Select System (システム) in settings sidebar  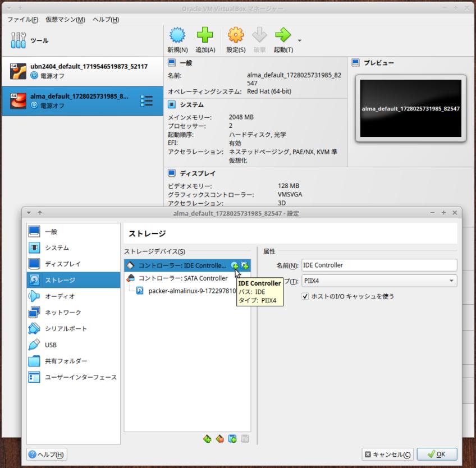point(74,247)
